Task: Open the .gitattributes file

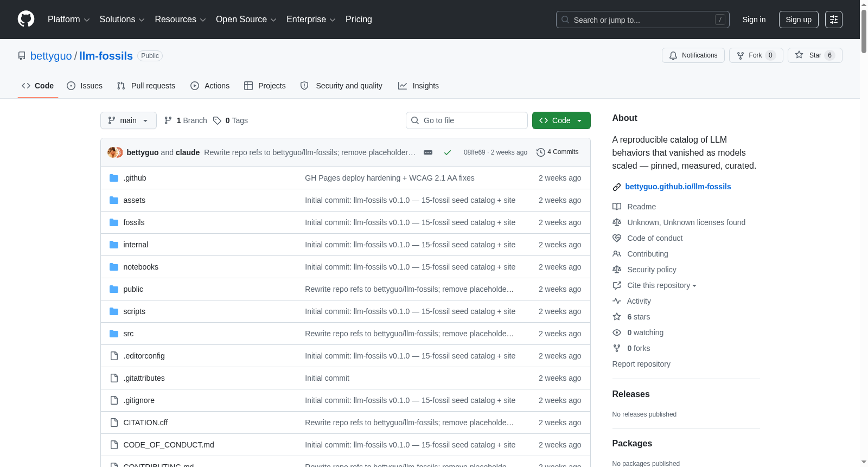Action: click(x=144, y=378)
